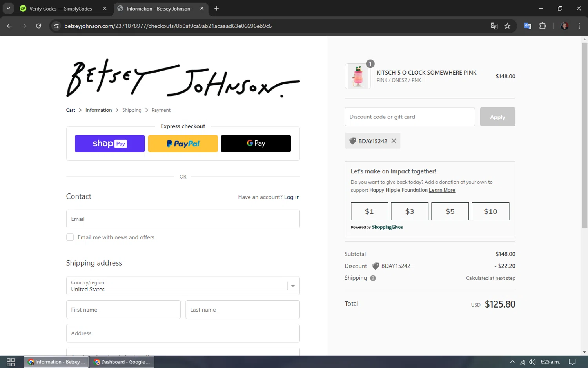Bookmark this page with the star icon
The height and width of the screenshot is (368, 588).
pos(507,26)
